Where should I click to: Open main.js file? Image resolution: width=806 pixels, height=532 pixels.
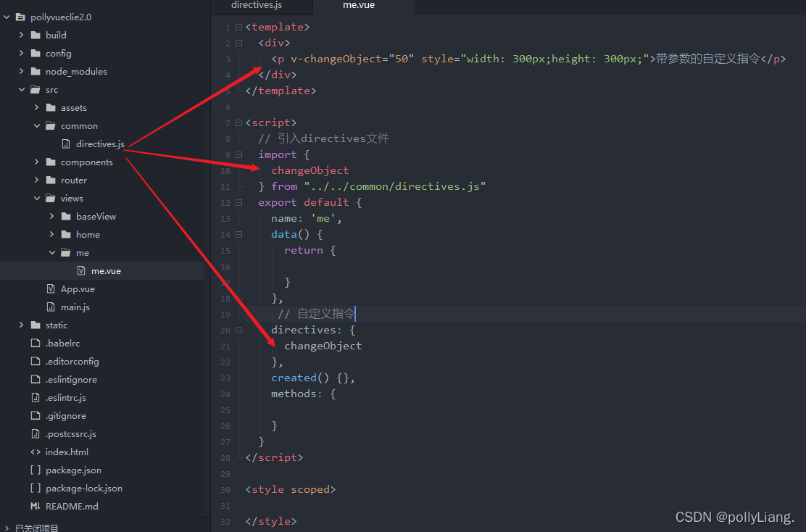point(75,307)
